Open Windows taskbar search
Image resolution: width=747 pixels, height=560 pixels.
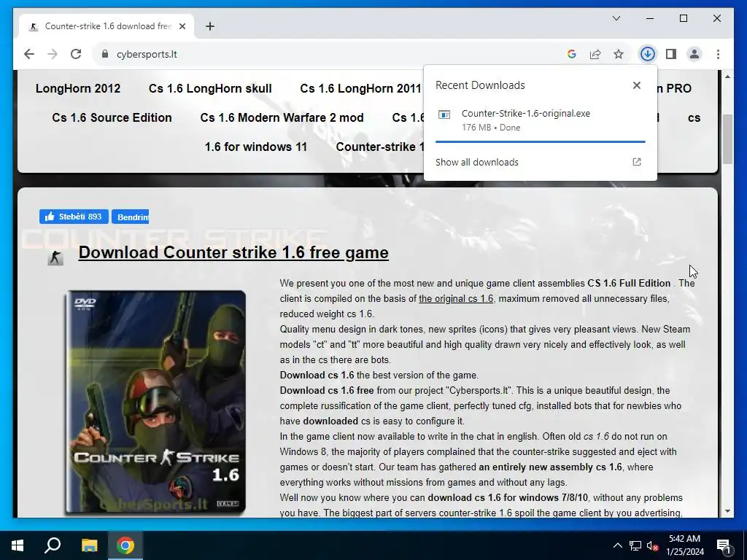[x=53, y=545]
